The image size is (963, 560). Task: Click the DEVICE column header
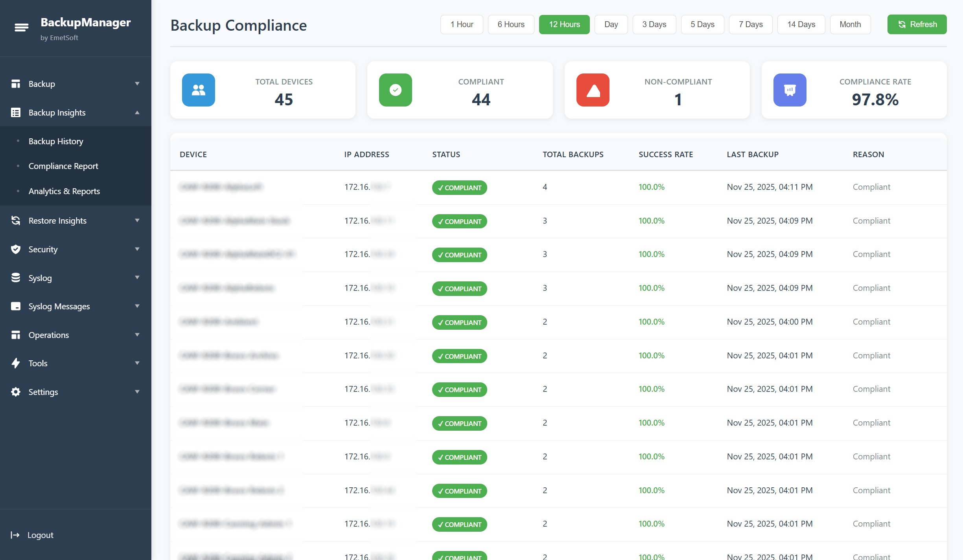[x=193, y=154]
